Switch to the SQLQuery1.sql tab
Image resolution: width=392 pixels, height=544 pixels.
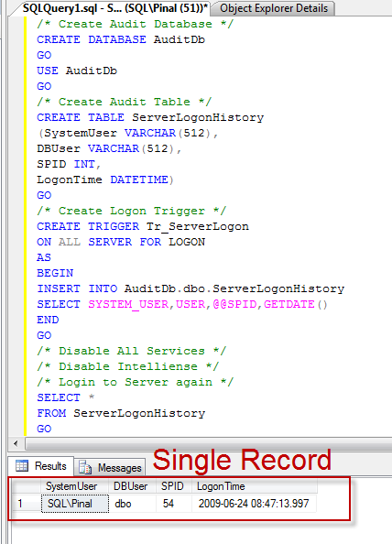click(x=114, y=7)
